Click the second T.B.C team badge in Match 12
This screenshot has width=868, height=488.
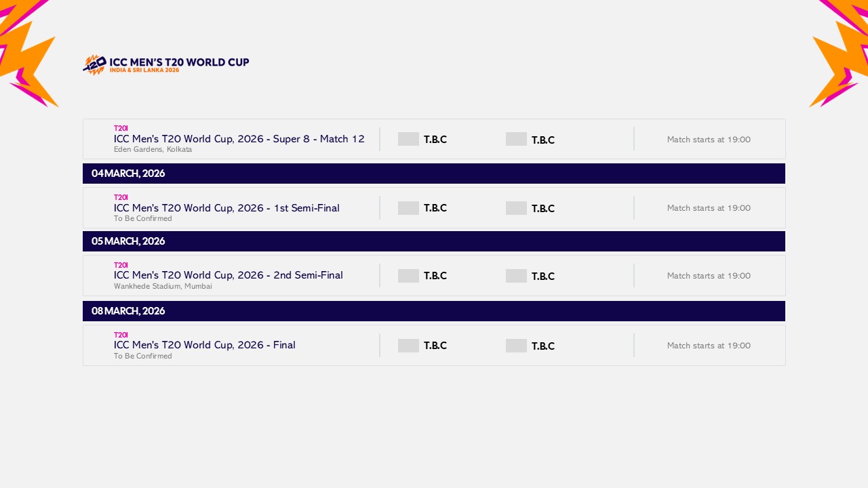click(516, 138)
